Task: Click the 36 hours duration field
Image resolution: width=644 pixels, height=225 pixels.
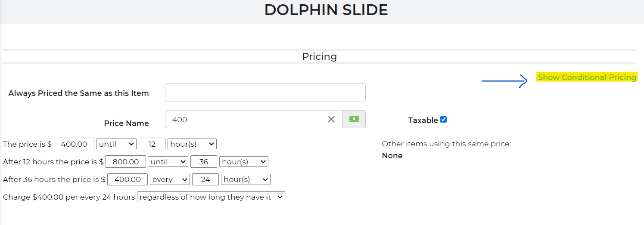Action: pyautogui.click(x=204, y=162)
